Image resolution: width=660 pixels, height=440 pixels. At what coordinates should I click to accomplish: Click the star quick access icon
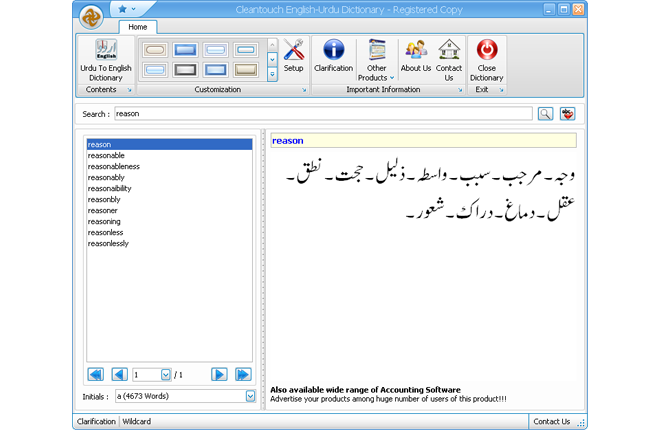[x=122, y=9]
